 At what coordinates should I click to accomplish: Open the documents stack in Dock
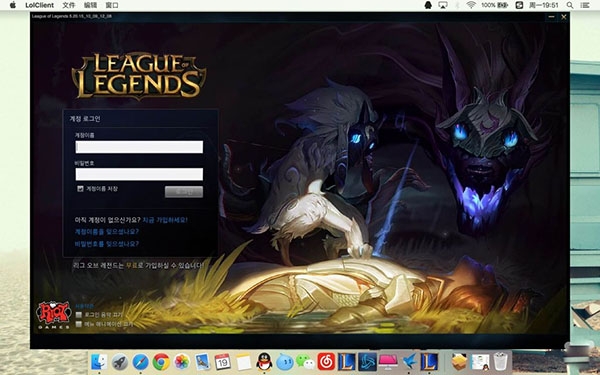coord(480,362)
